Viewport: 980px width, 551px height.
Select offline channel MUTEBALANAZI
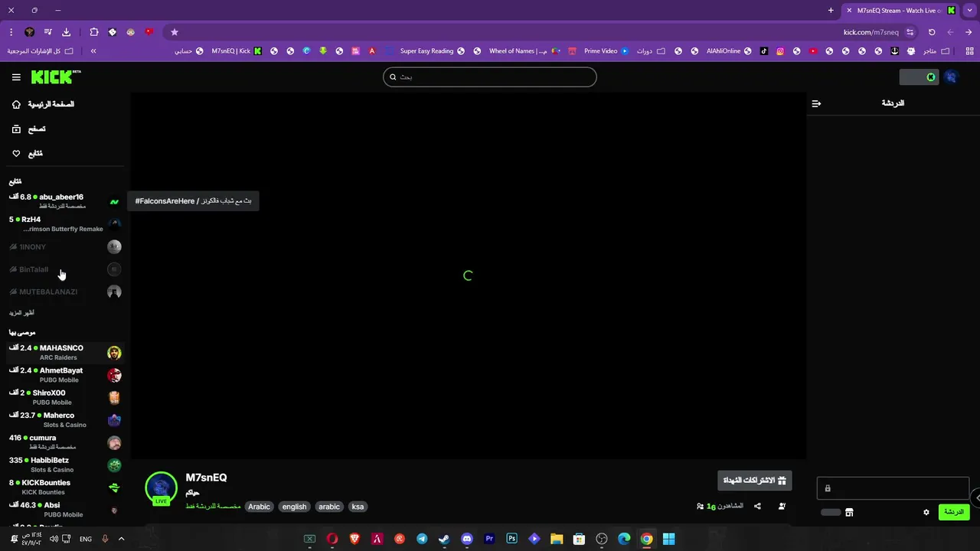[x=65, y=292]
